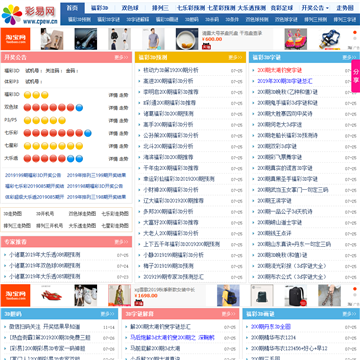360x360 pixels.
Task: Expand 更多>> in the 福彩3D预测 header
Action: coord(235,58)
